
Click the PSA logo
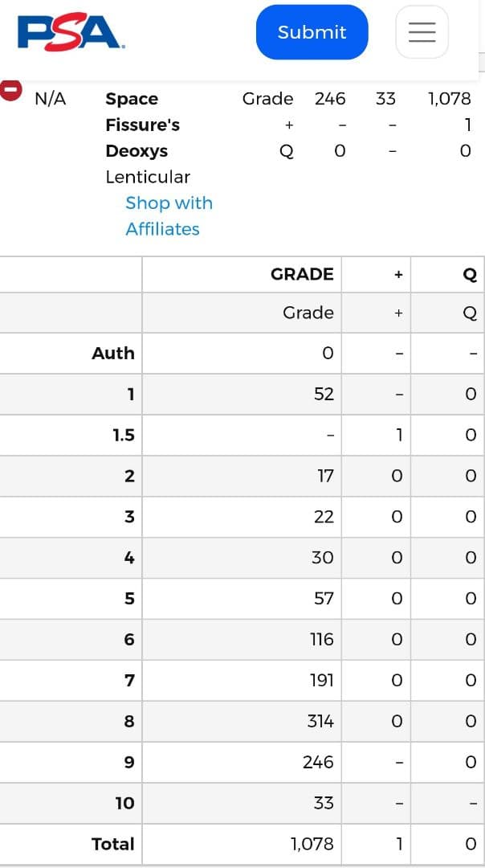(71, 32)
